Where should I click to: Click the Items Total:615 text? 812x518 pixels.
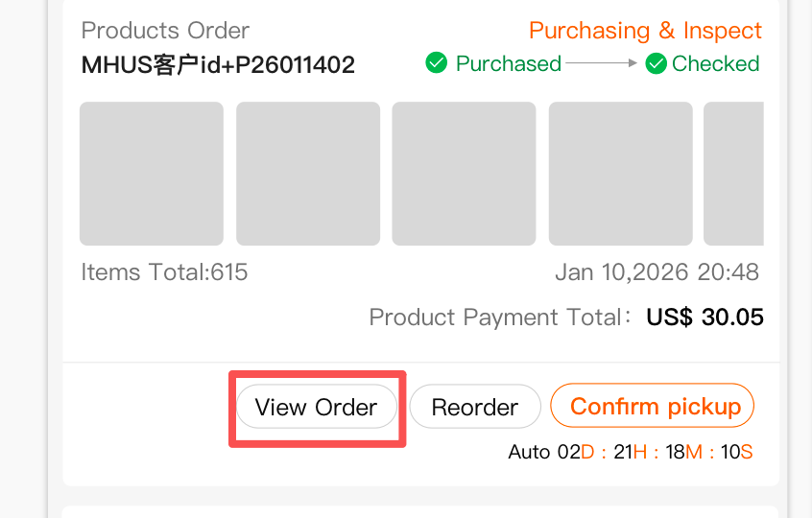[x=164, y=272]
